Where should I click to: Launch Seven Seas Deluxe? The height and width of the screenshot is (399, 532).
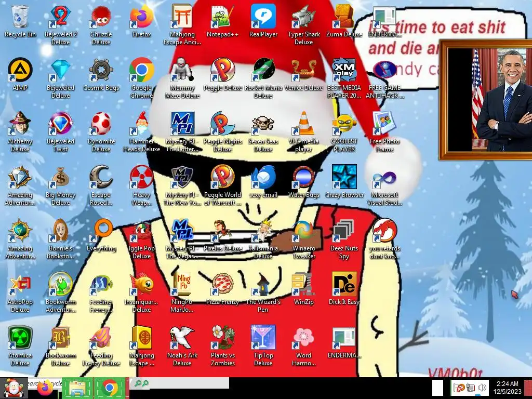click(x=263, y=132)
